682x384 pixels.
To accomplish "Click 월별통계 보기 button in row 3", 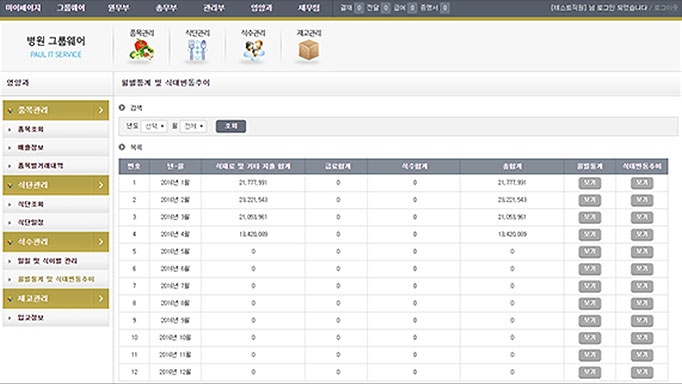I will (x=590, y=217).
